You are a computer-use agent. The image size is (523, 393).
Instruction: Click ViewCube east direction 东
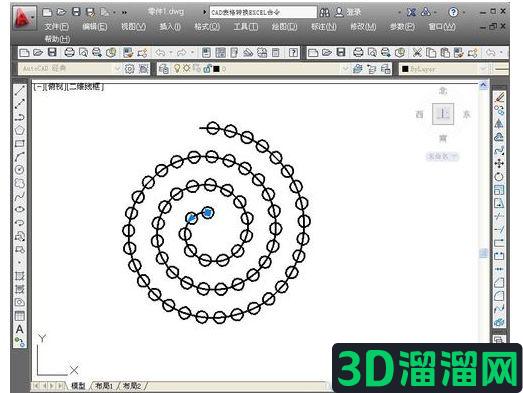[466, 114]
